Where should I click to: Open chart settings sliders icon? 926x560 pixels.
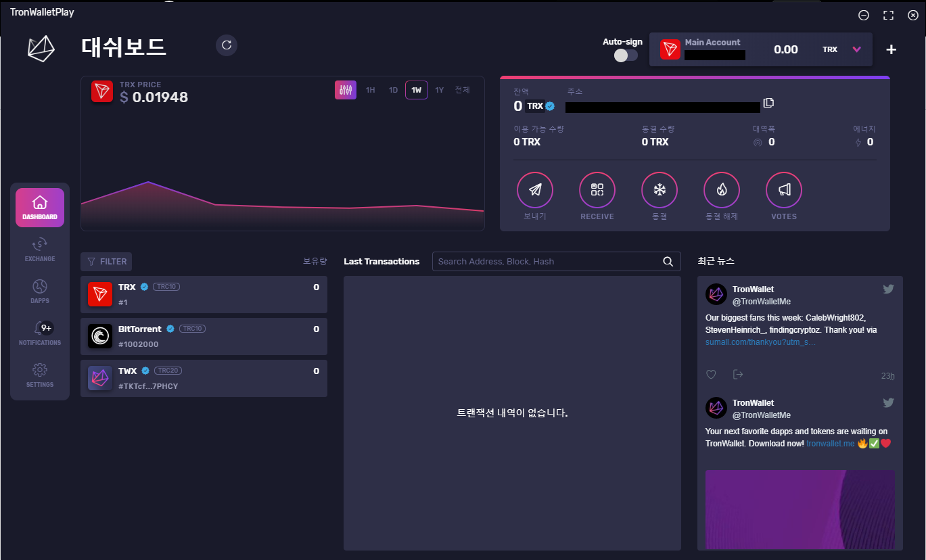pyautogui.click(x=346, y=90)
